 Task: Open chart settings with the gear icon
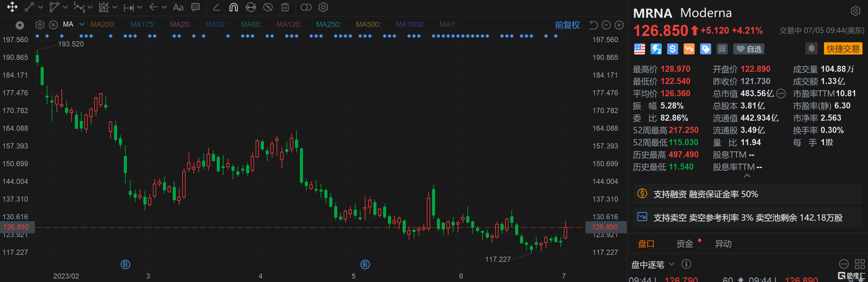coord(323,7)
